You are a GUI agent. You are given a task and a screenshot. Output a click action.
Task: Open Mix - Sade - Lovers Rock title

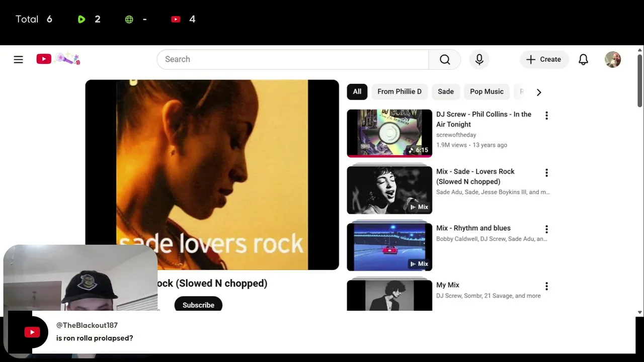pyautogui.click(x=475, y=176)
